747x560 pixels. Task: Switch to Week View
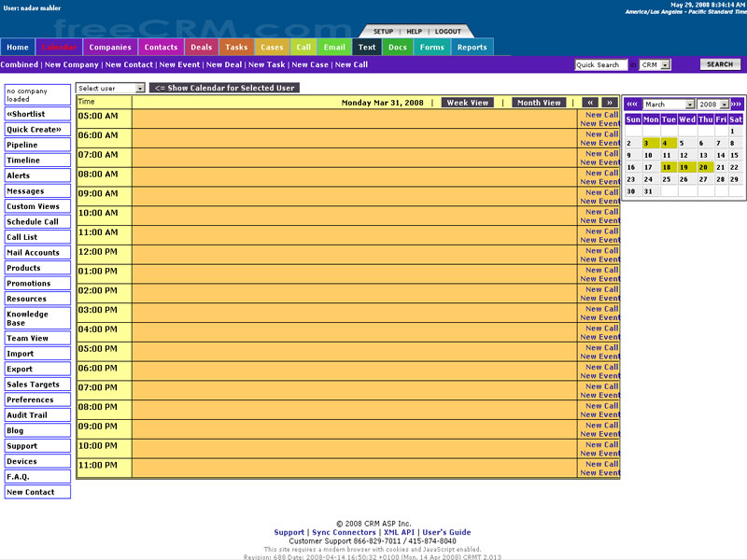click(x=468, y=103)
